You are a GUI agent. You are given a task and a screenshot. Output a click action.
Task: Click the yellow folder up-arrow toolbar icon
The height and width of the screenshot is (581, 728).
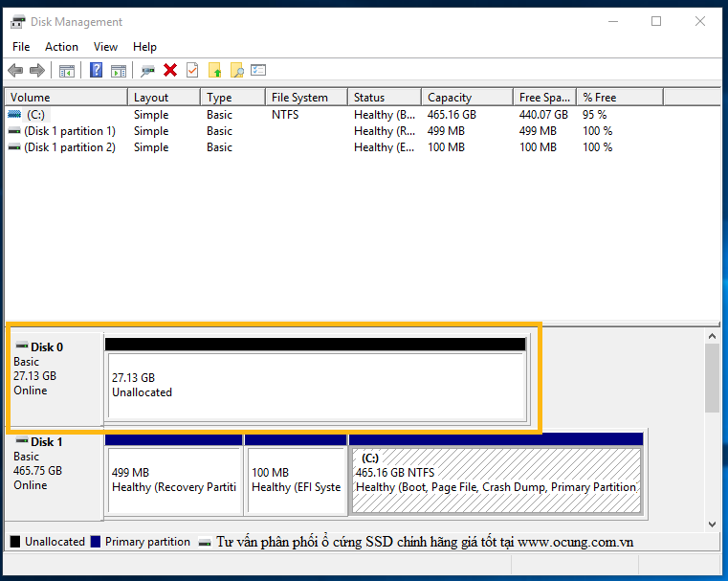pyautogui.click(x=215, y=70)
